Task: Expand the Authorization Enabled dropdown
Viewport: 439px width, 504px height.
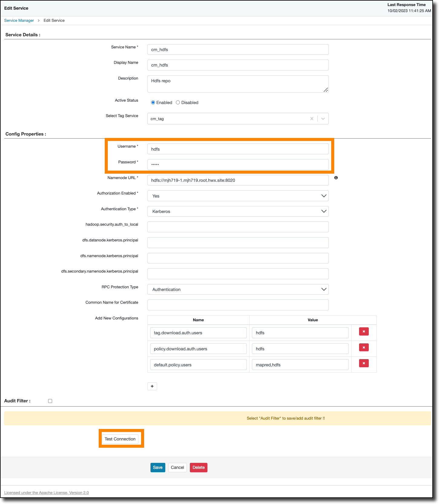Action: pos(324,196)
